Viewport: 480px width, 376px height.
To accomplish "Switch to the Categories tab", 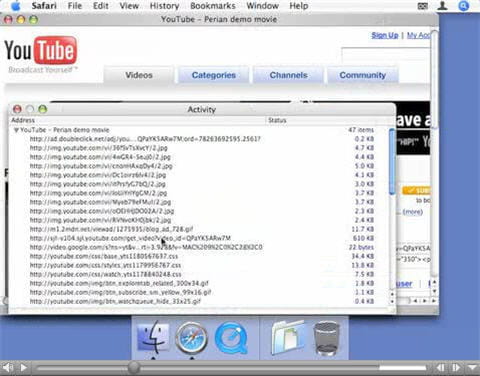I will (x=214, y=75).
